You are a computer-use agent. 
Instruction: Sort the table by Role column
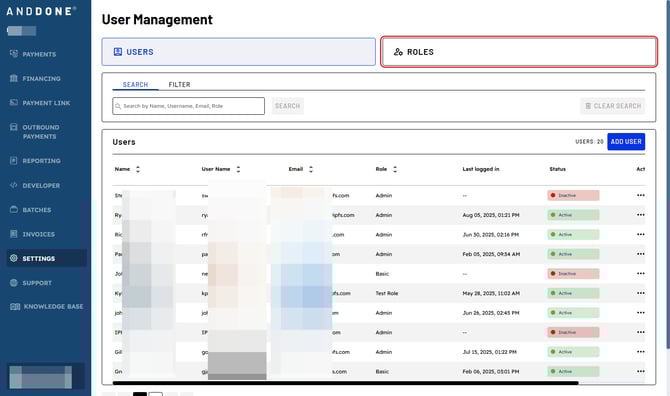coord(395,169)
